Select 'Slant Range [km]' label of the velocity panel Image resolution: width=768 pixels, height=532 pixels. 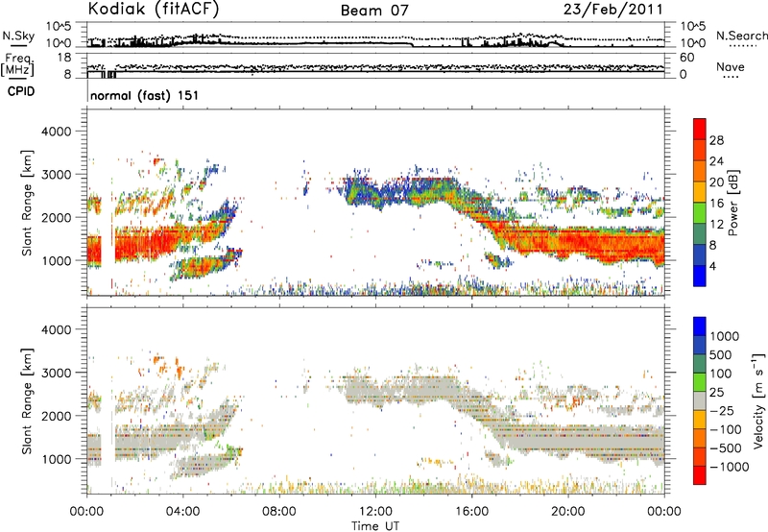[x=27, y=401]
